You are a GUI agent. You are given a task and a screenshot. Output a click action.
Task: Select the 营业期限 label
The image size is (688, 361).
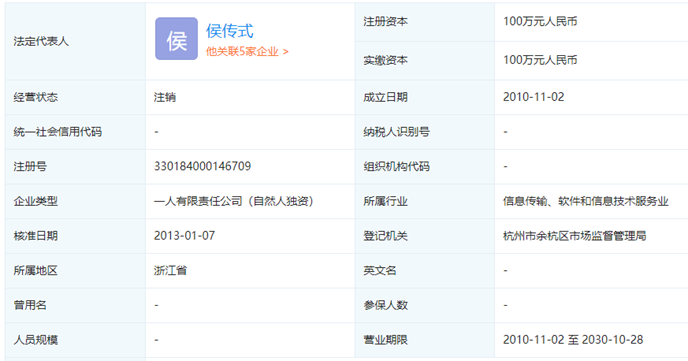[x=385, y=340]
